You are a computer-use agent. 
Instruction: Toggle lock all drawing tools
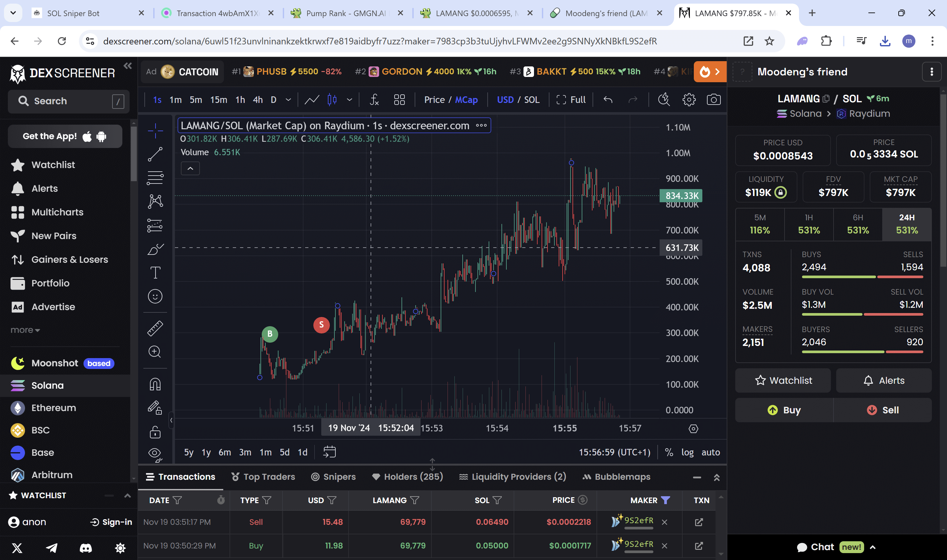click(x=155, y=432)
